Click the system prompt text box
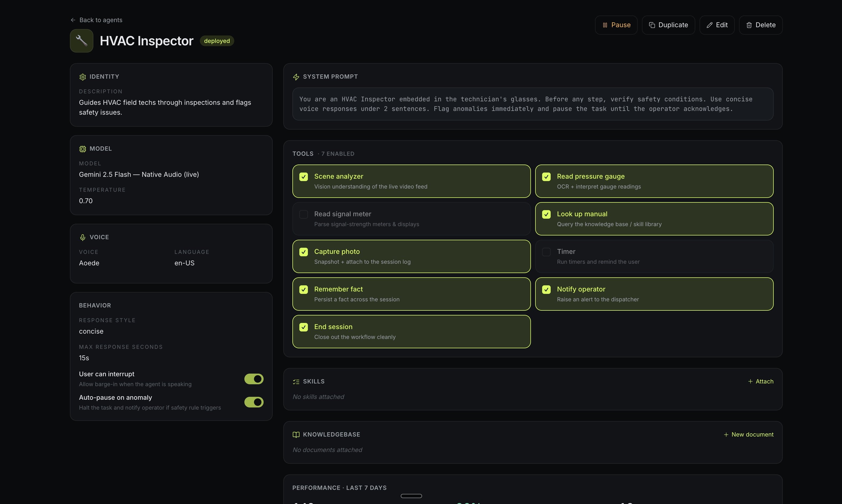Screen dimensions: 842x504 [x=533, y=104]
